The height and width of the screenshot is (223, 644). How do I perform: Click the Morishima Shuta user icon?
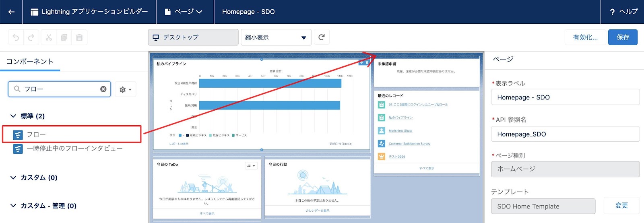tap(382, 131)
